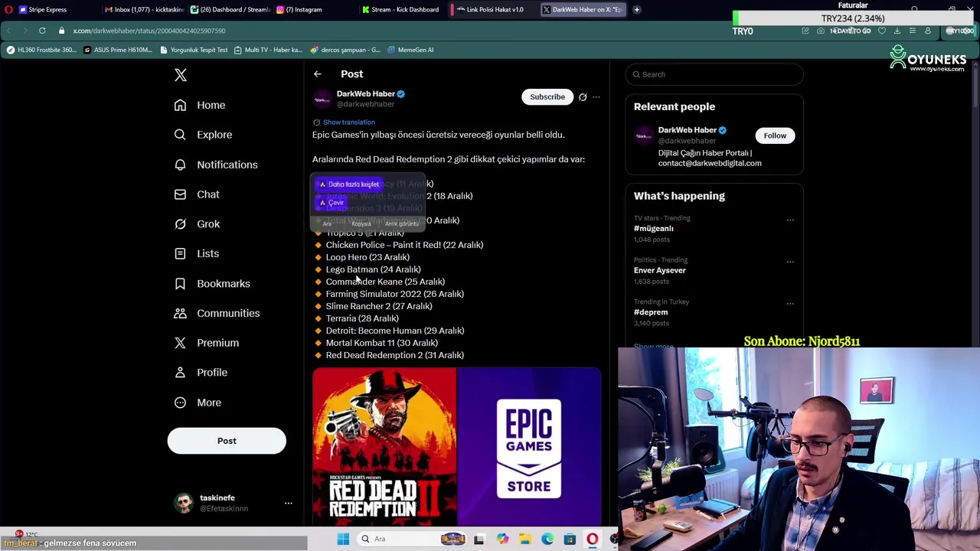
Task: Open Microsoft Store from the taskbar
Action: (x=570, y=540)
